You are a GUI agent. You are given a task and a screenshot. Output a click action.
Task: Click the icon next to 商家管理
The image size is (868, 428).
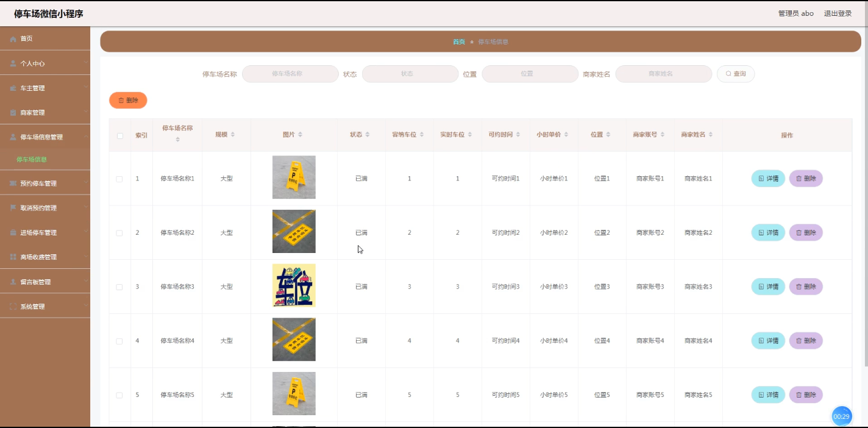click(13, 113)
